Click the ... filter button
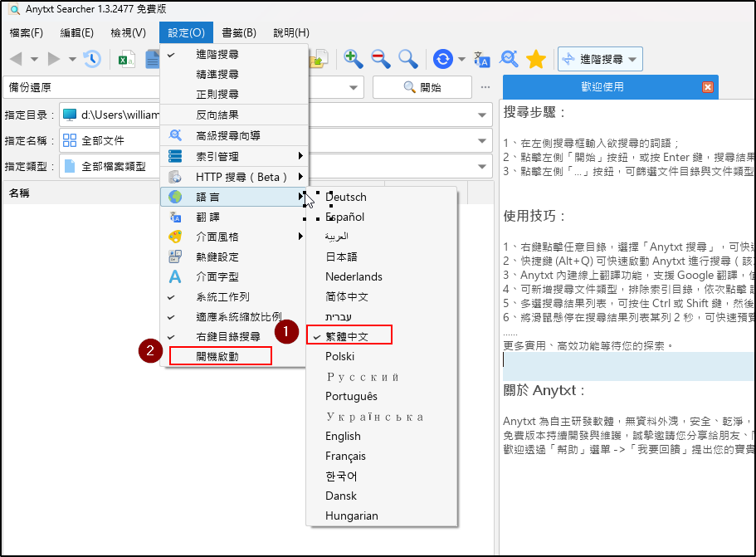Image resolution: width=756 pixels, height=557 pixels. point(485,87)
